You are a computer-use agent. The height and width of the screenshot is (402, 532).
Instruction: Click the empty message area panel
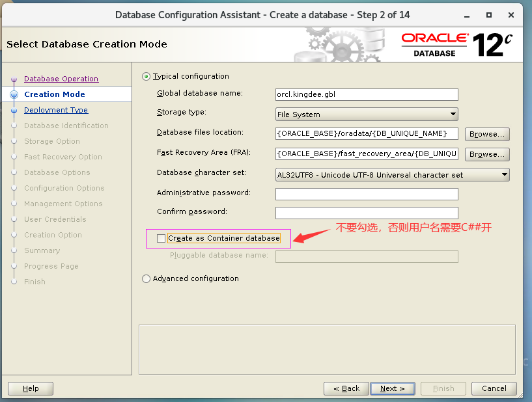point(327,350)
